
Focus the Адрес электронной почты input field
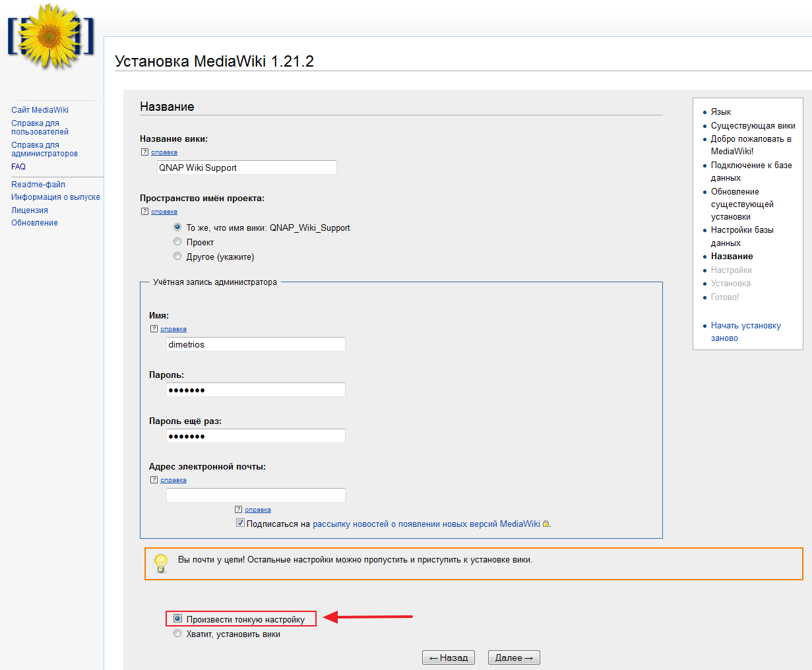point(256,495)
